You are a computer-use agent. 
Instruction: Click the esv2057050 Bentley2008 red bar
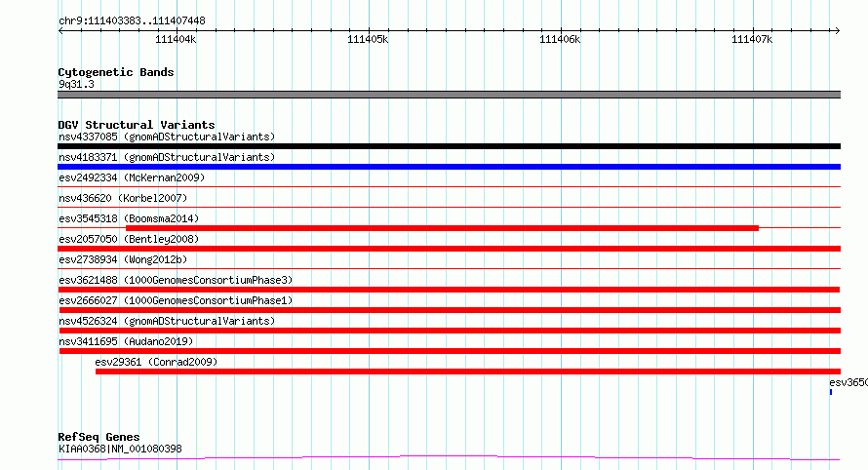point(449,249)
